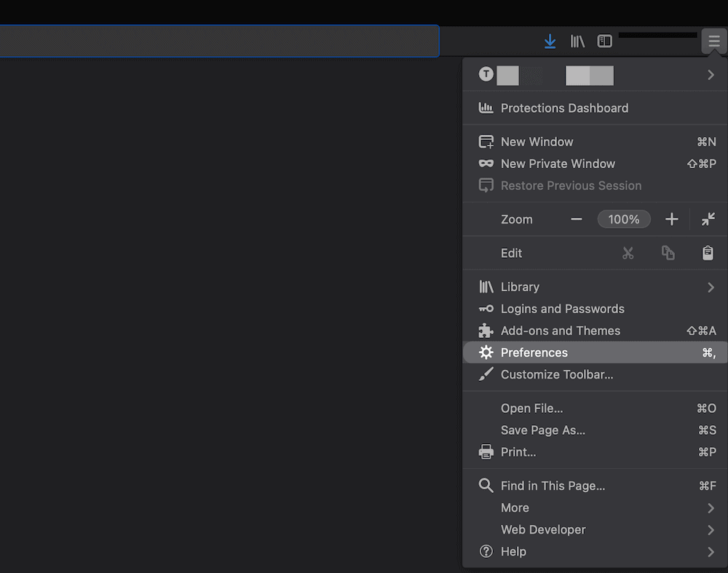
Task: Click the Cut scissors icon in Edit row
Action: [628, 253]
